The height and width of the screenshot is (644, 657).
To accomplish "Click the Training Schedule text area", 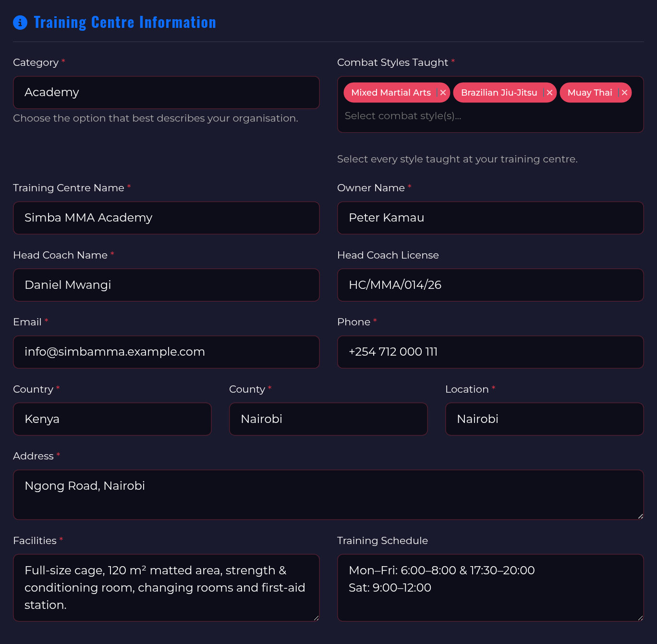I will point(490,588).
